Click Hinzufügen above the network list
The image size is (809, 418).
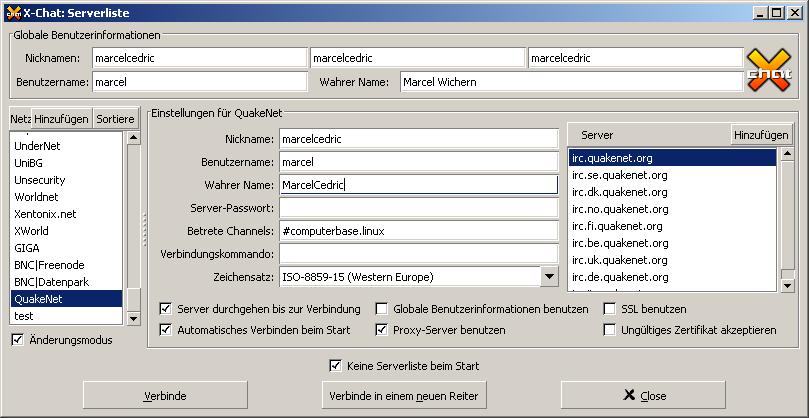click(61, 119)
